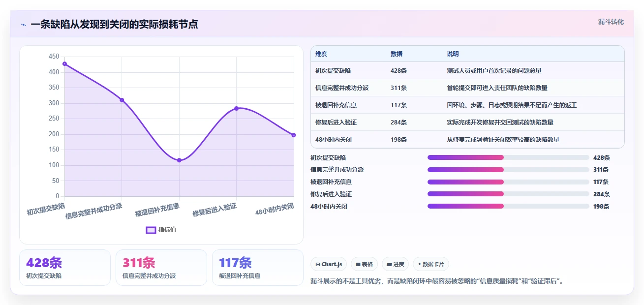Click the x-axis label 48小时内关闭 on the chart
The image size is (644, 305).
(x=275, y=209)
